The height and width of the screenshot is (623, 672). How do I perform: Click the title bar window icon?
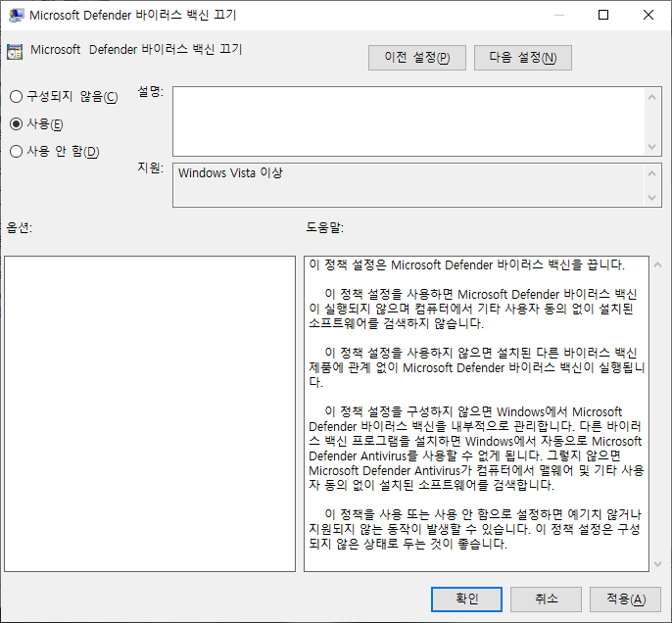coord(16,15)
